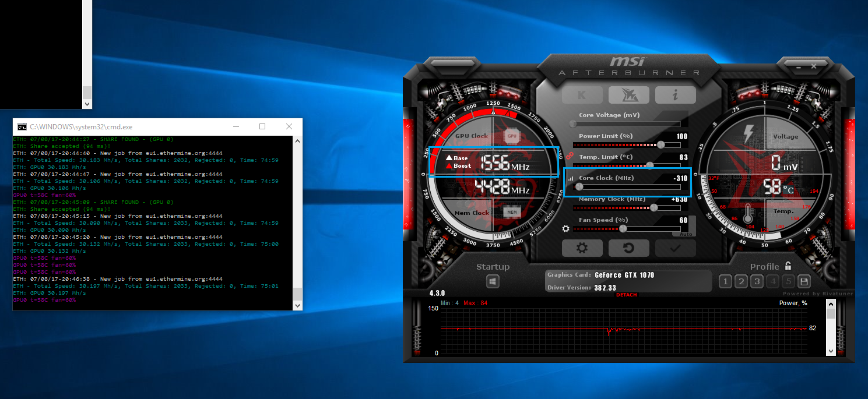This screenshot has width=868, height=399.
Task: Click the Afterburner graph scrollbar thumb
Action: pos(831,313)
